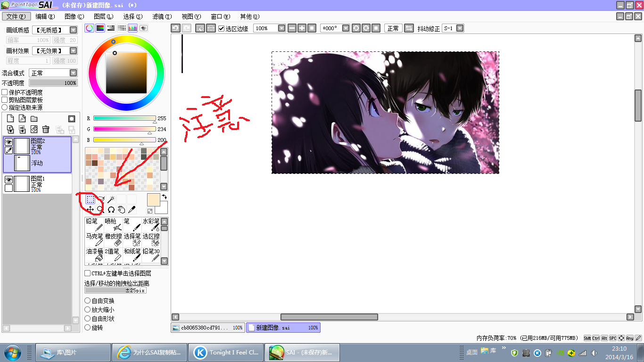Create a new normal layer

pyautogui.click(x=10, y=119)
